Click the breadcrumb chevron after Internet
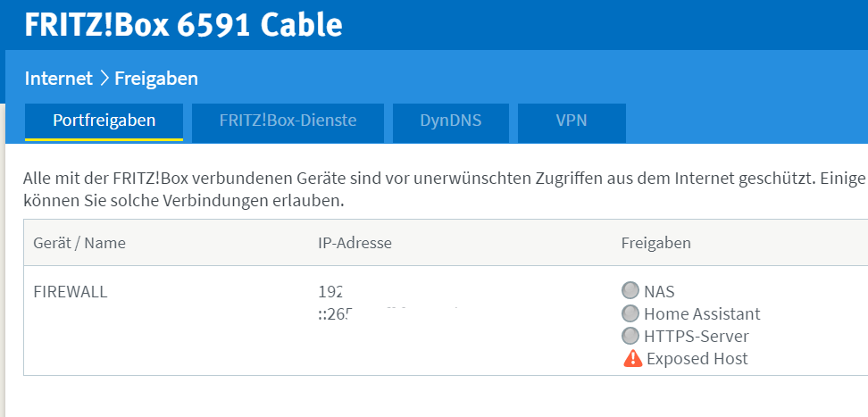This screenshot has width=868, height=417. (x=104, y=79)
